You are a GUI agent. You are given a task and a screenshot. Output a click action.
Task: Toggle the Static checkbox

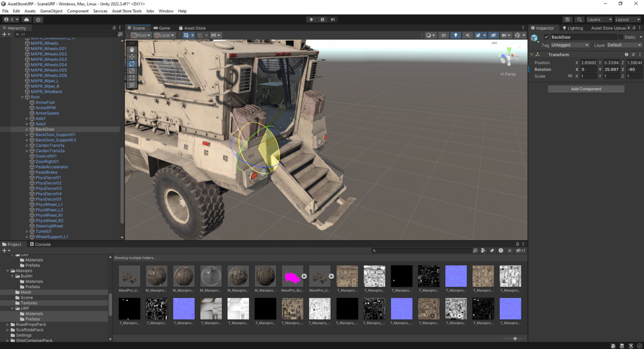pos(620,37)
